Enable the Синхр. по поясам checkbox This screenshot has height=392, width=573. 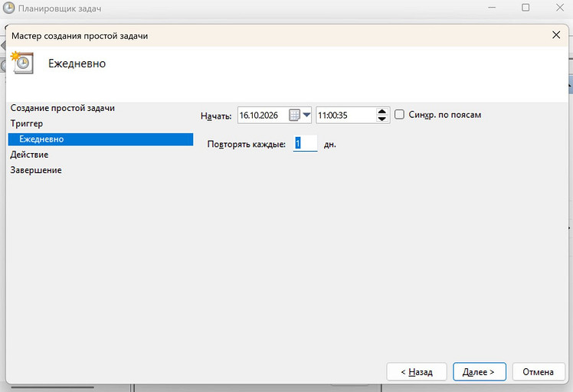399,114
